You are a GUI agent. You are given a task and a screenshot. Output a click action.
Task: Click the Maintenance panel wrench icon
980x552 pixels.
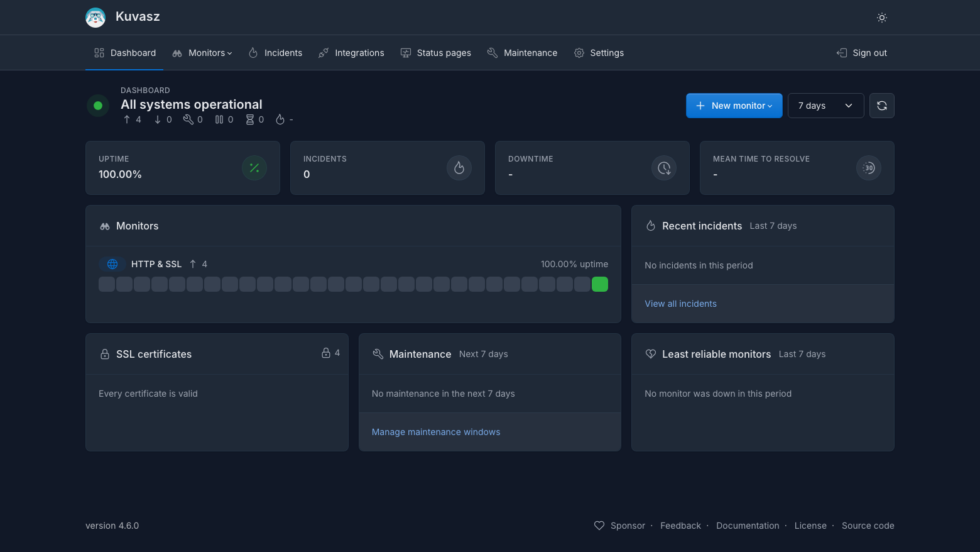click(378, 354)
